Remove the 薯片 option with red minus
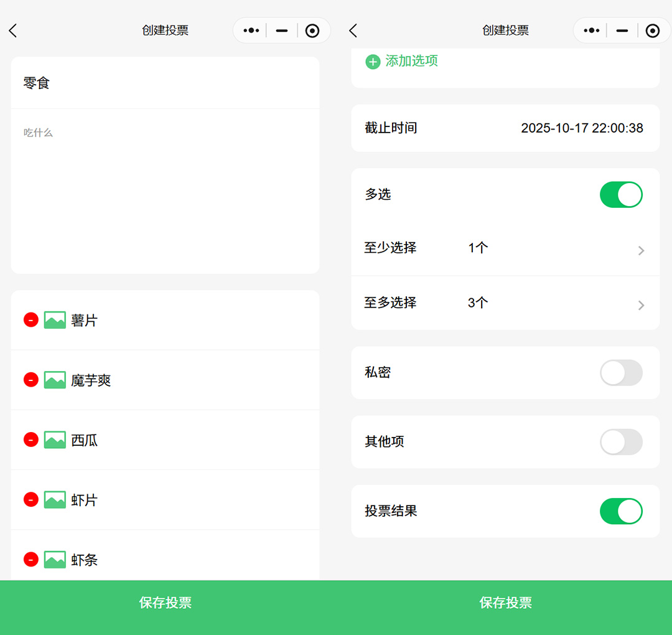 [x=31, y=320]
